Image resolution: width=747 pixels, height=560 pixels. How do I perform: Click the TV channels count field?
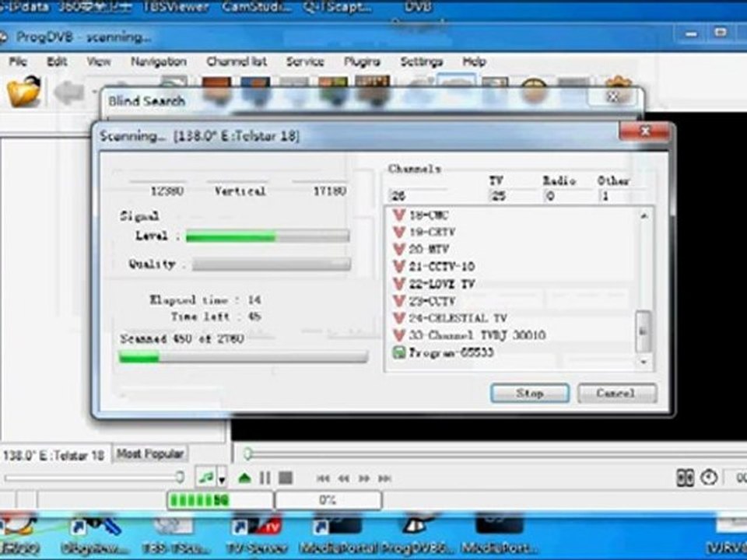513,196
